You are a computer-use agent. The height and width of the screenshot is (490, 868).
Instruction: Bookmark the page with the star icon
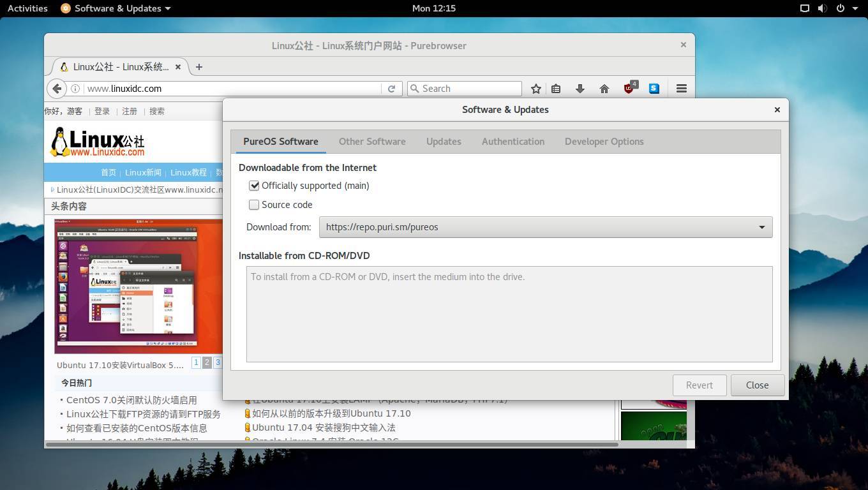click(535, 89)
